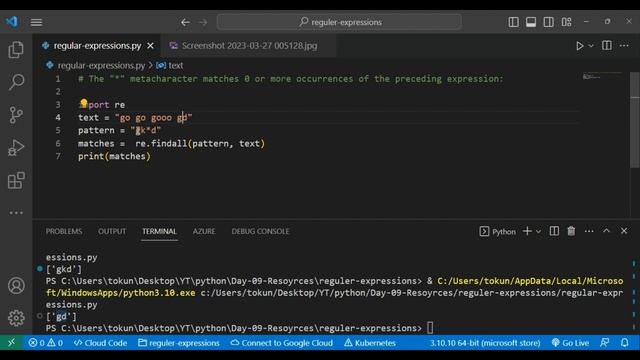Click the ['gkd'] terminal output
Image resolution: width=640 pixels, height=360 pixels.
click(x=64, y=269)
